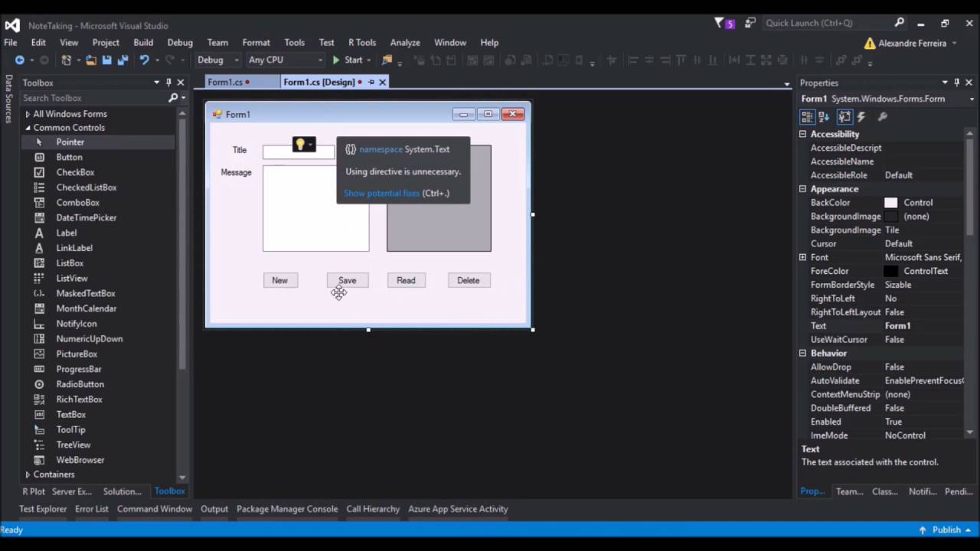Show Events lightning bolt icon
The image size is (980, 551).
tap(861, 116)
